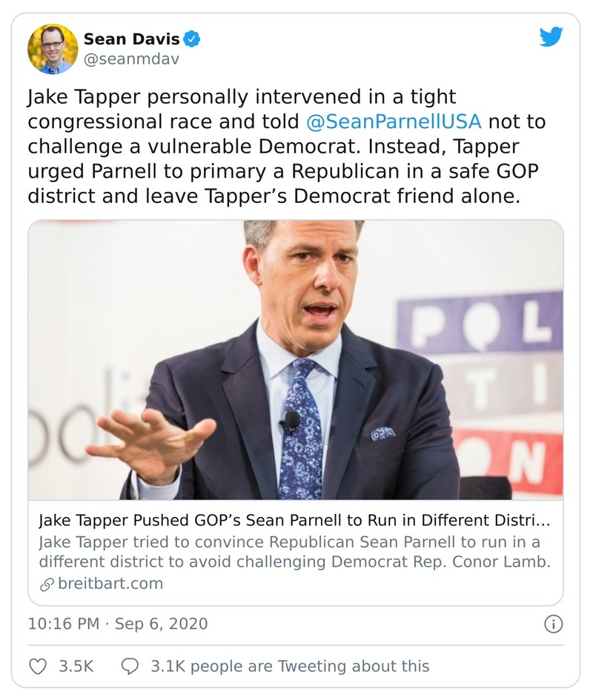Image resolution: width=593 pixels, height=700 pixels.
Task: Click the Twitter bird logo
Action: click(x=551, y=37)
